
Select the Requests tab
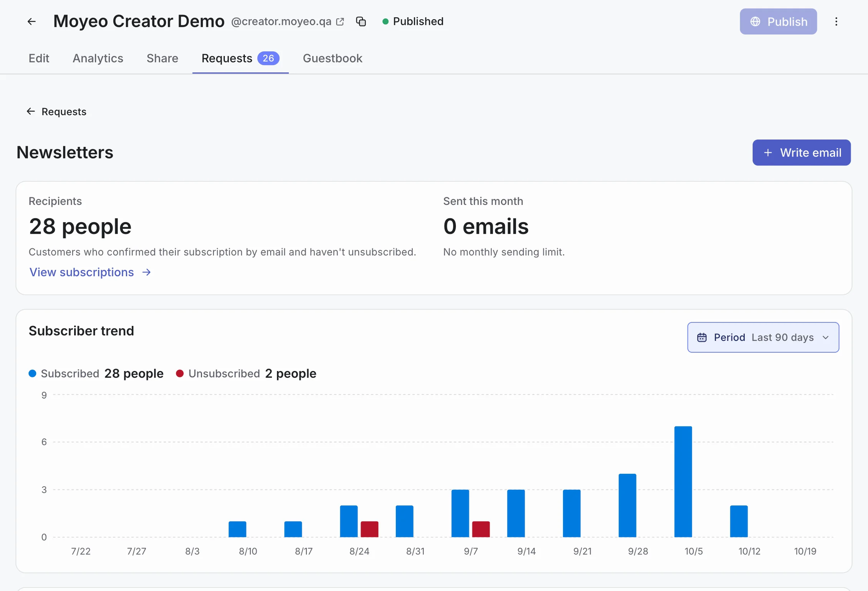point(240,58)
